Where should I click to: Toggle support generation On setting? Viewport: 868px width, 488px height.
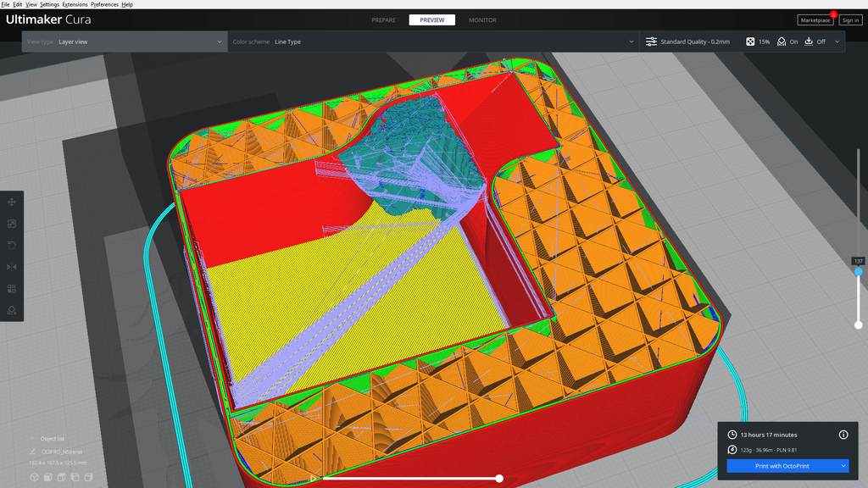788,41
